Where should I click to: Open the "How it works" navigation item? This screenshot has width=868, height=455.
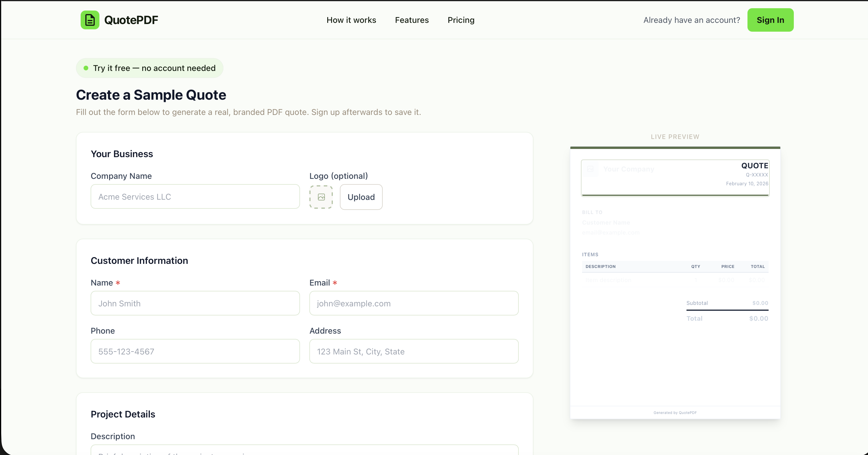tap(351, 20)
